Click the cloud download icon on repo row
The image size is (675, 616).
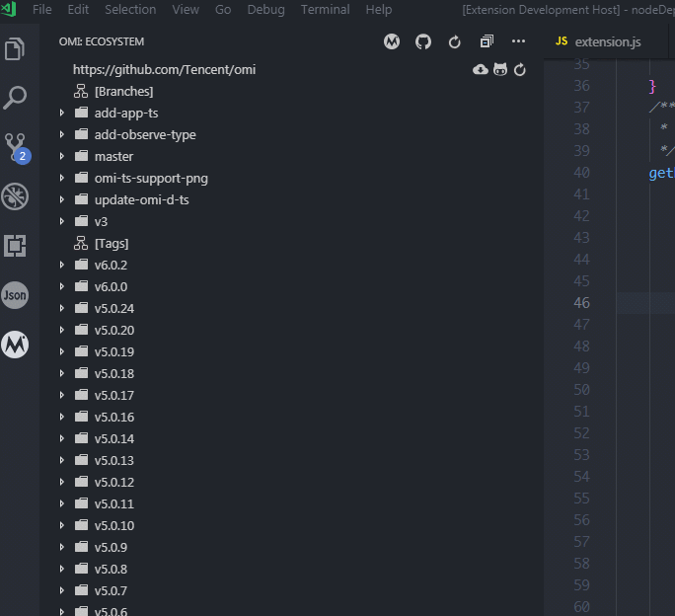481,69
